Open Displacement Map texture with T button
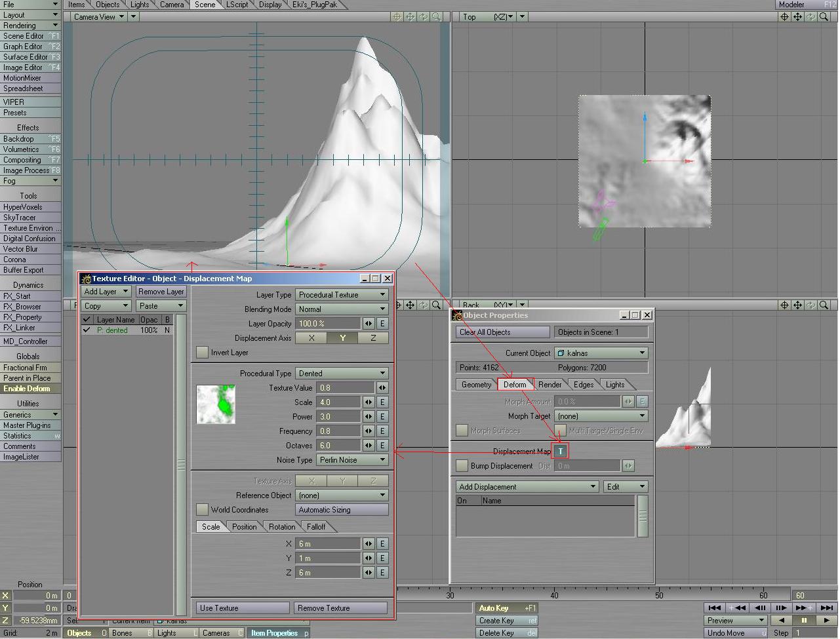 pyautogui.click(x=561, y=451)
